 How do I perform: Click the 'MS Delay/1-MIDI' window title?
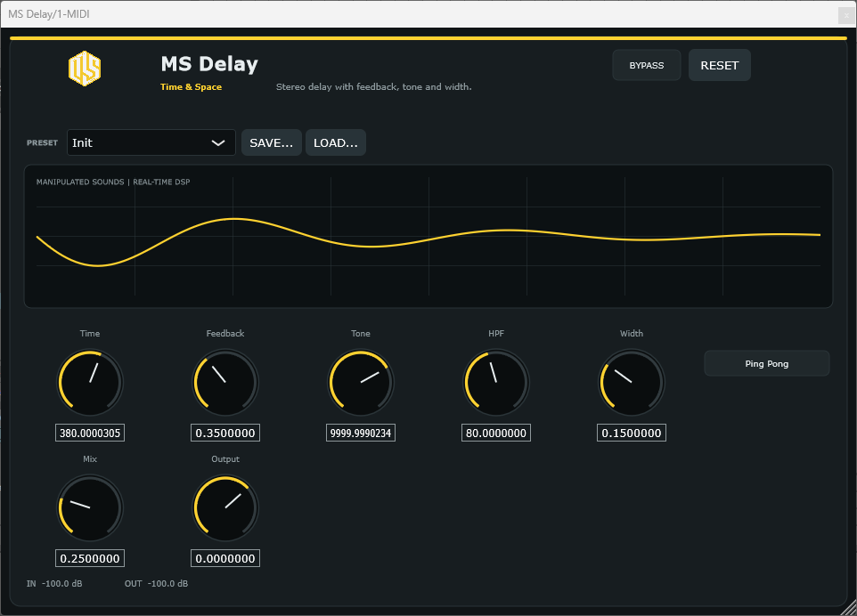point(49,14)
